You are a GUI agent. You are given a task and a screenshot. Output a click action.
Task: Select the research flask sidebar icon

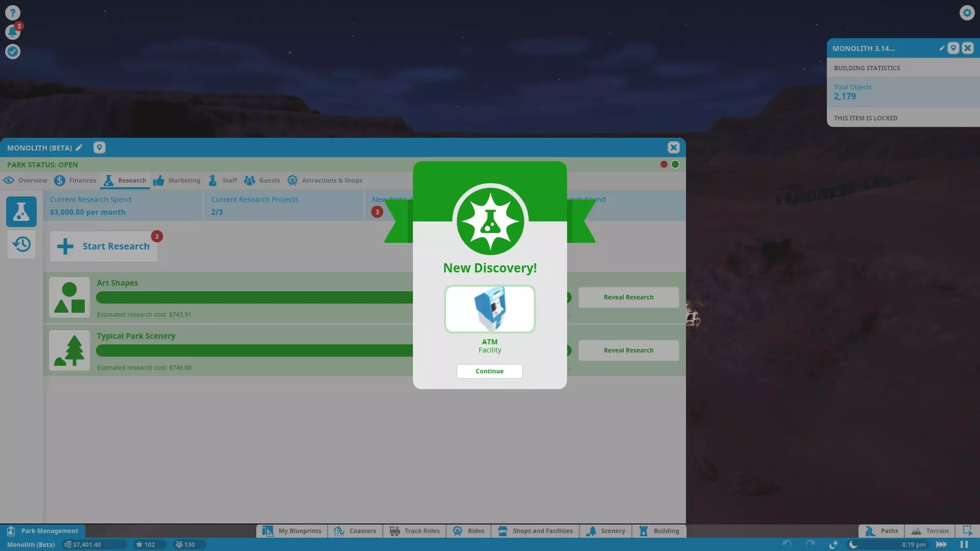pos(21,211)
